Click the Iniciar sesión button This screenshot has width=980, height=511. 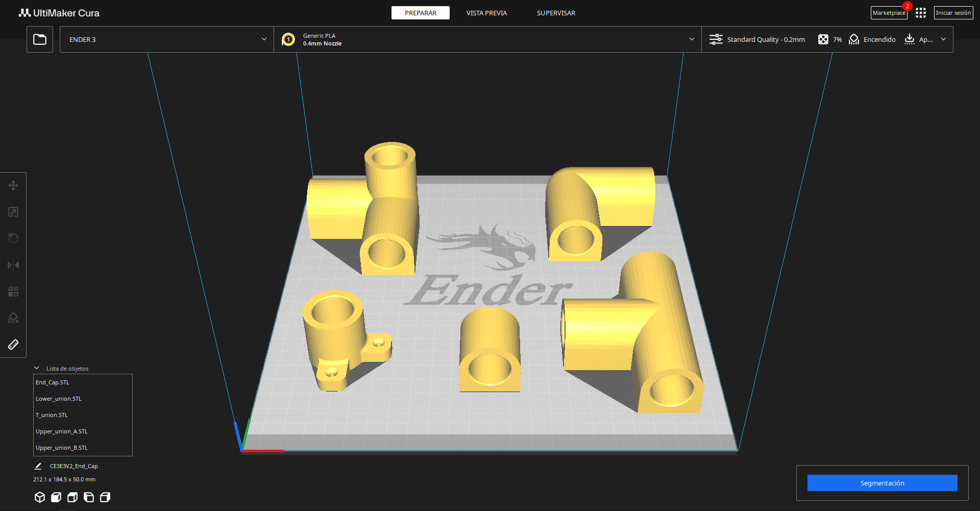[x=953, y=13]
